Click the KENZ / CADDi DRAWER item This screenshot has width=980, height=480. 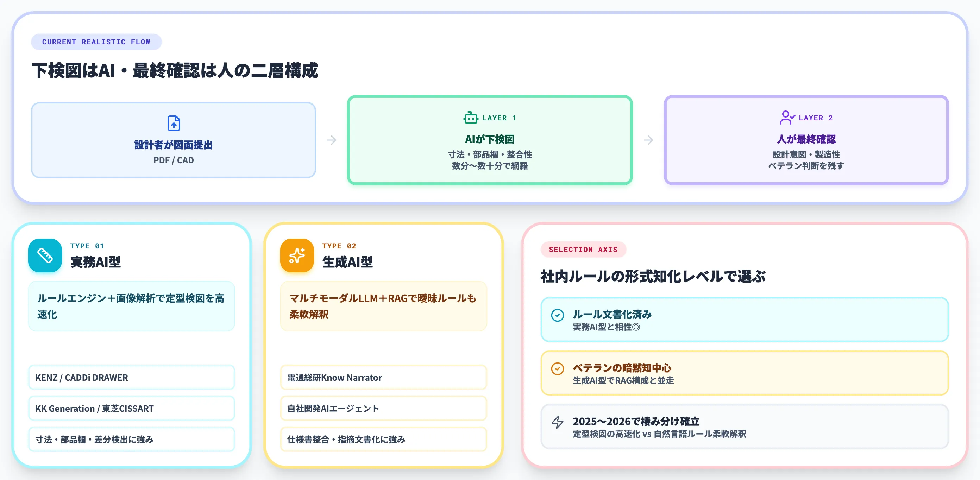pos(132,377)
